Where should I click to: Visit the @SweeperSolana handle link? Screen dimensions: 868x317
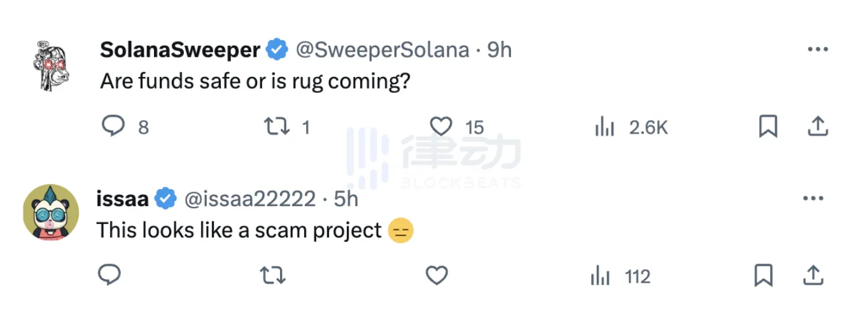click(x=383, y=50)
